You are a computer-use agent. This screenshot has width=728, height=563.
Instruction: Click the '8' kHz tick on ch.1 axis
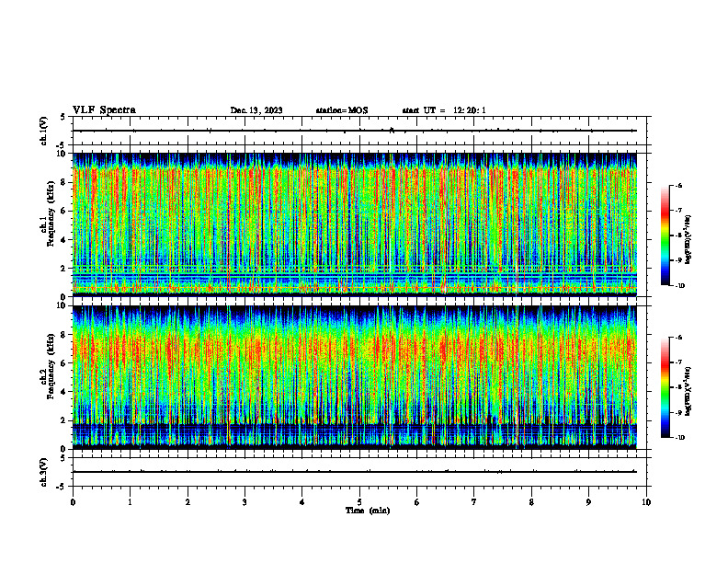(x=63, y=182)
